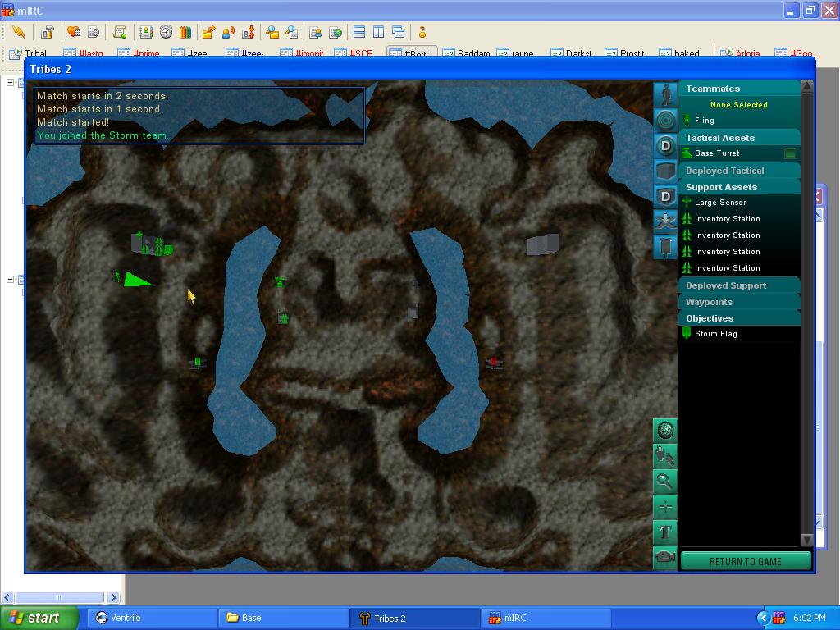Screen dimensions: 840x630
Task: Collapse the lower mIRC tree node
Action: pyautogui.click(x=10, y=279)
